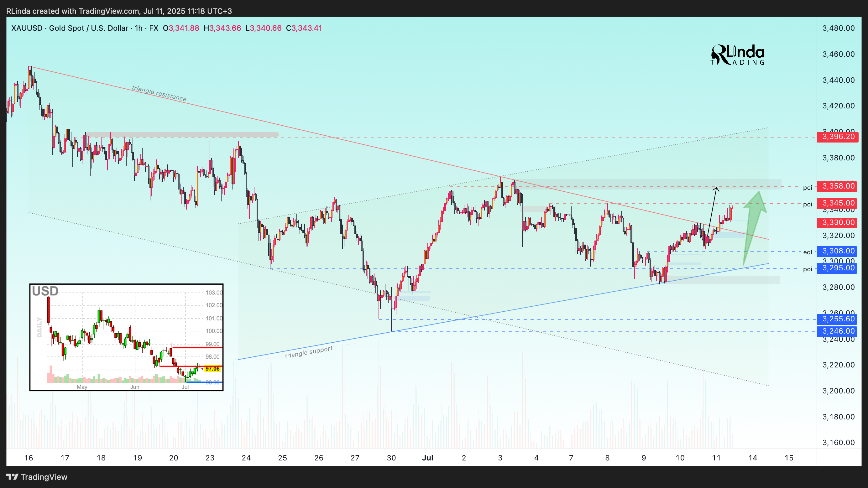The height and width of the screenshot is (488, 868).
Task: Click the 3,160.00 price scale value
Action: coord(838,443)
